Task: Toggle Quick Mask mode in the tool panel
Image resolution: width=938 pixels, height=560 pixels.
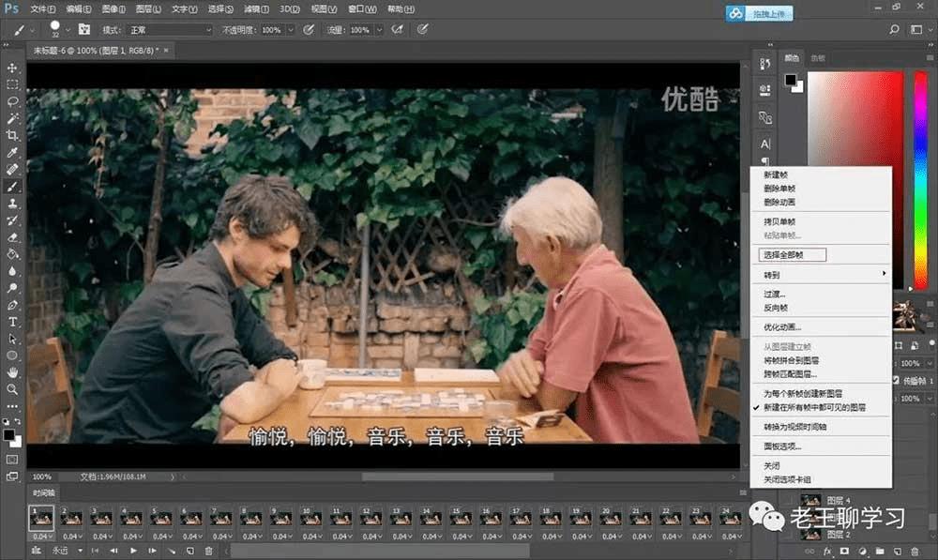Action: tap(12, 460)
